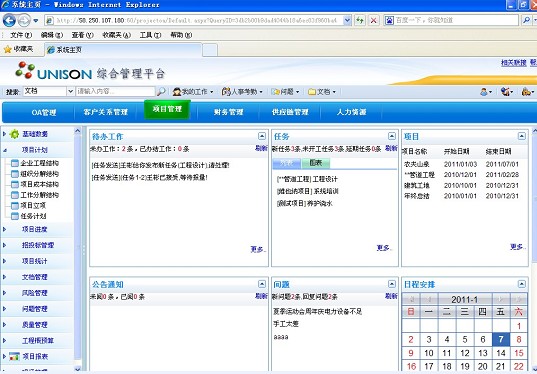This screenshot has height=374, width=537.
Task: Open the 收藏夹 favorites star
Action: tap(8, 49)
